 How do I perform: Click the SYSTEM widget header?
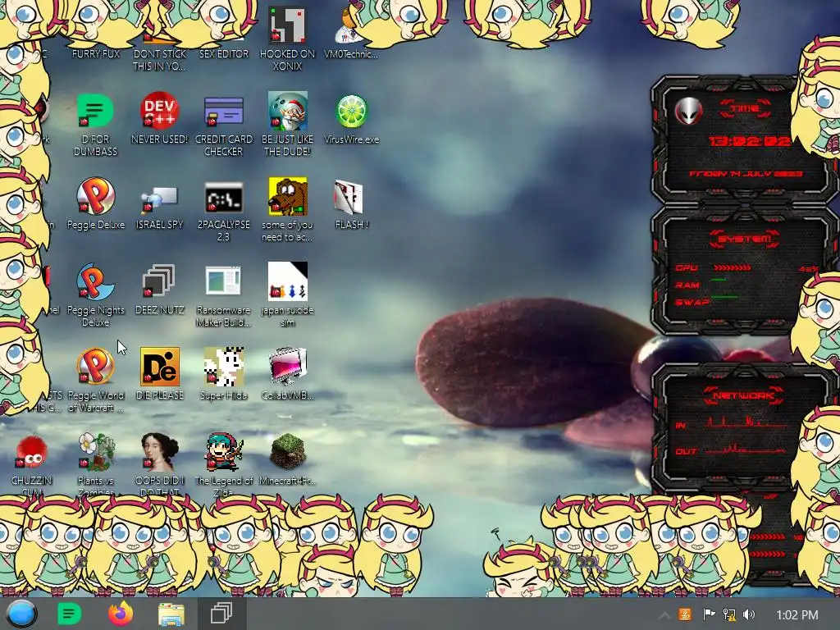745,239
